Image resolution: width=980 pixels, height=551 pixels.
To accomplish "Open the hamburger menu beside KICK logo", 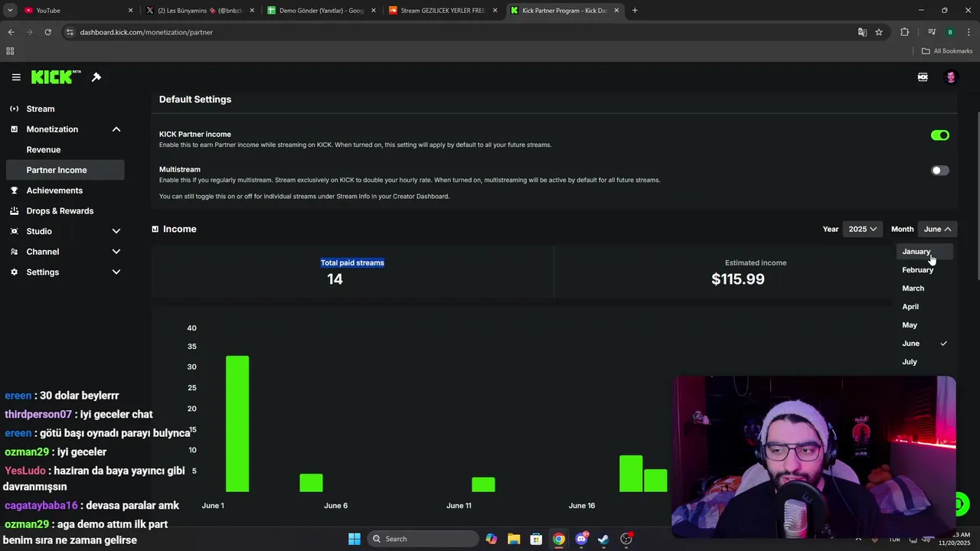I will coord(16,77).
